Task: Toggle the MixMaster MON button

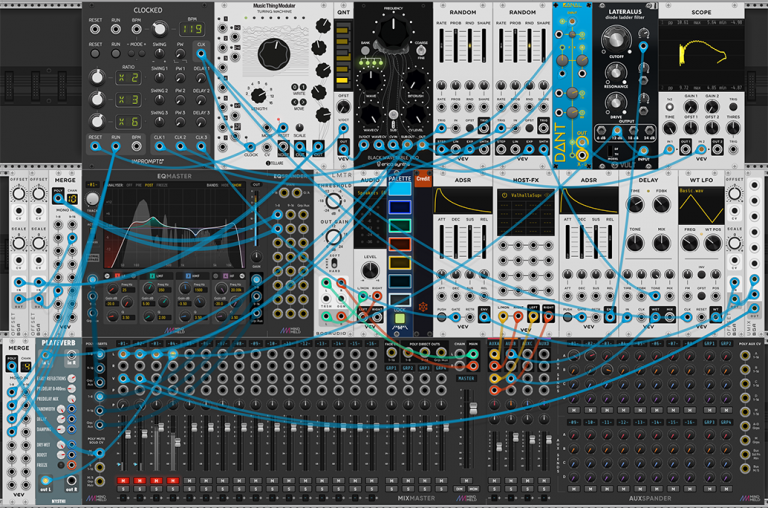Action: (x=474, y=489)
